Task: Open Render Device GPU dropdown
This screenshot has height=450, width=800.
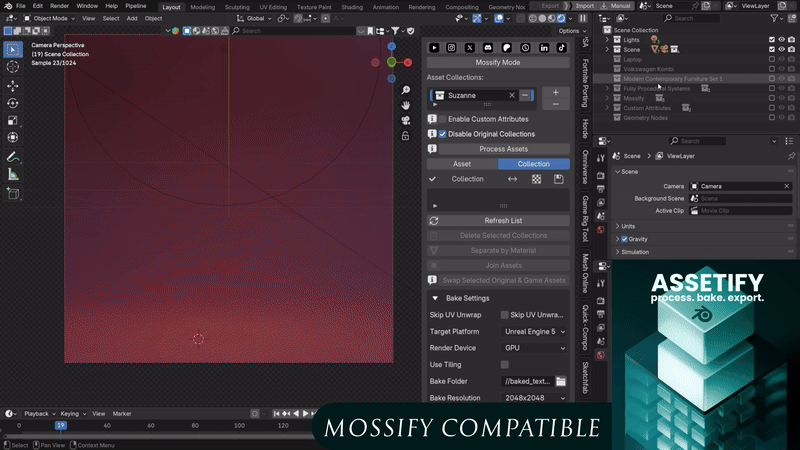Action: coord(534,348)
